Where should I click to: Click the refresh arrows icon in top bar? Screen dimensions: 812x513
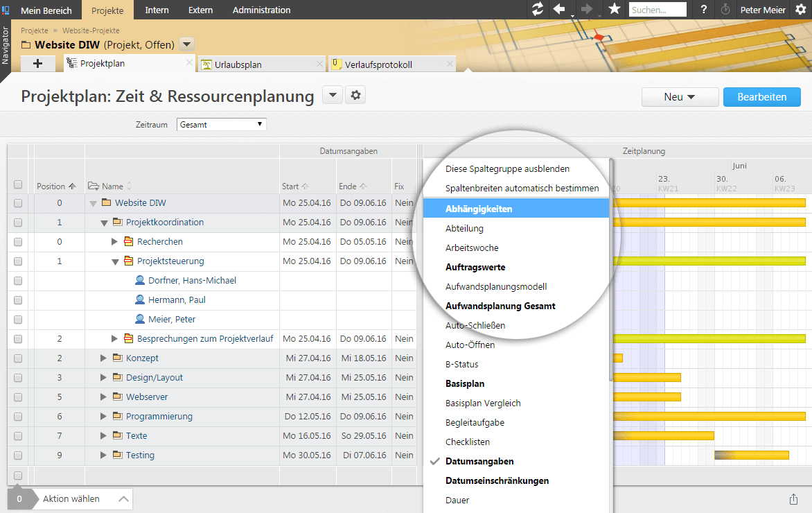[537, 10]
